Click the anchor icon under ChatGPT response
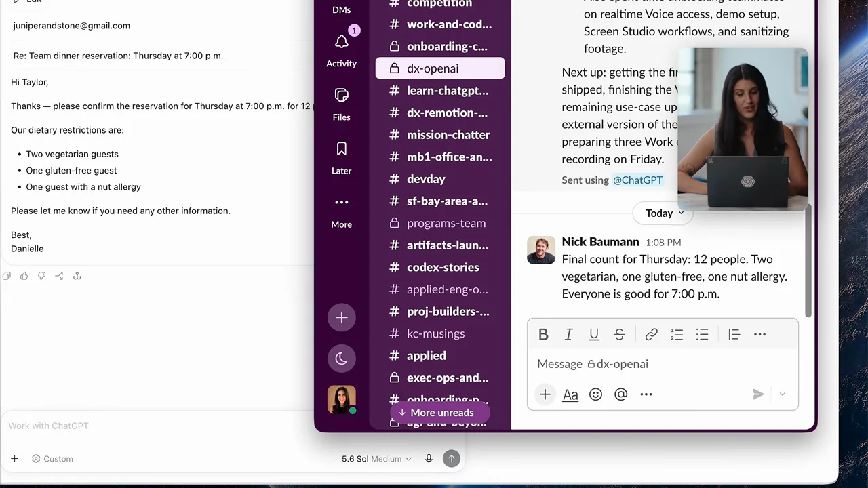 click(77, 276)
